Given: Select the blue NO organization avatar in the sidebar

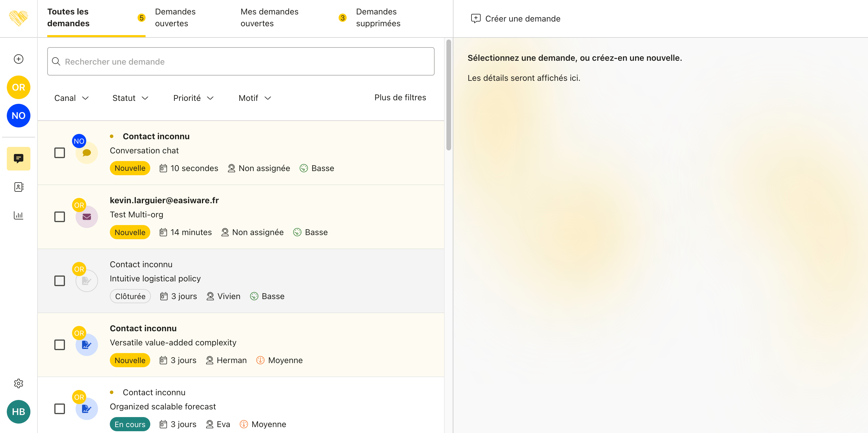Looking at the screenshot, I should [x=19, y=116].
